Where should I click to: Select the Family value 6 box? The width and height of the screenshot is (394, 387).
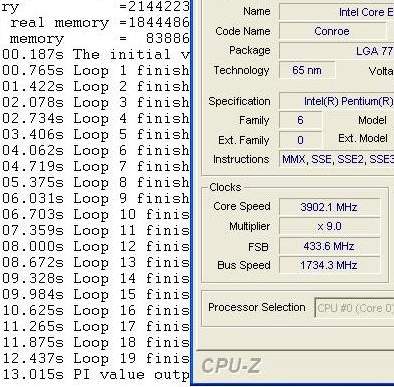[300, 120]
